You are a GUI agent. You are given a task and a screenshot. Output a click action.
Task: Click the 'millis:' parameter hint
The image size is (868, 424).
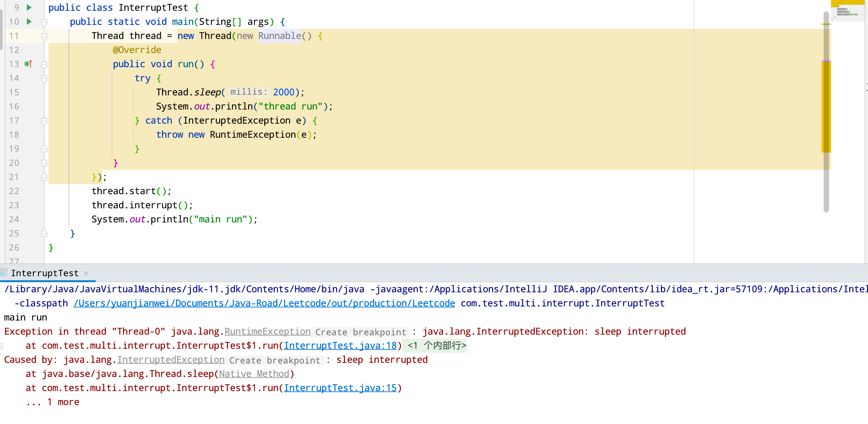[x=249, y=92]
